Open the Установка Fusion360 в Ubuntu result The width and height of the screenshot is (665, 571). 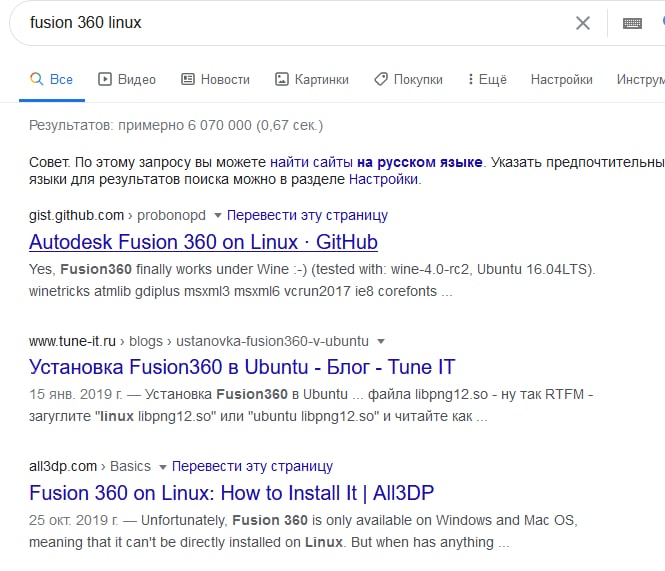[x=242, y=367]
